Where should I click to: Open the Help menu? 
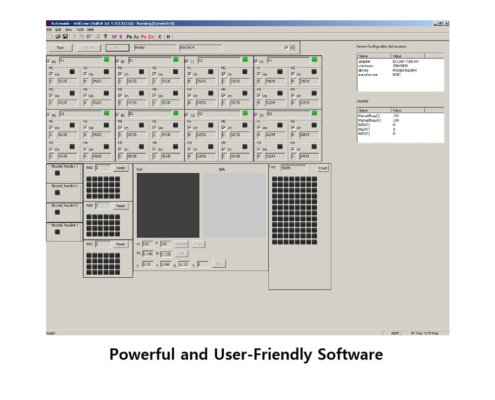coord(90,30)
